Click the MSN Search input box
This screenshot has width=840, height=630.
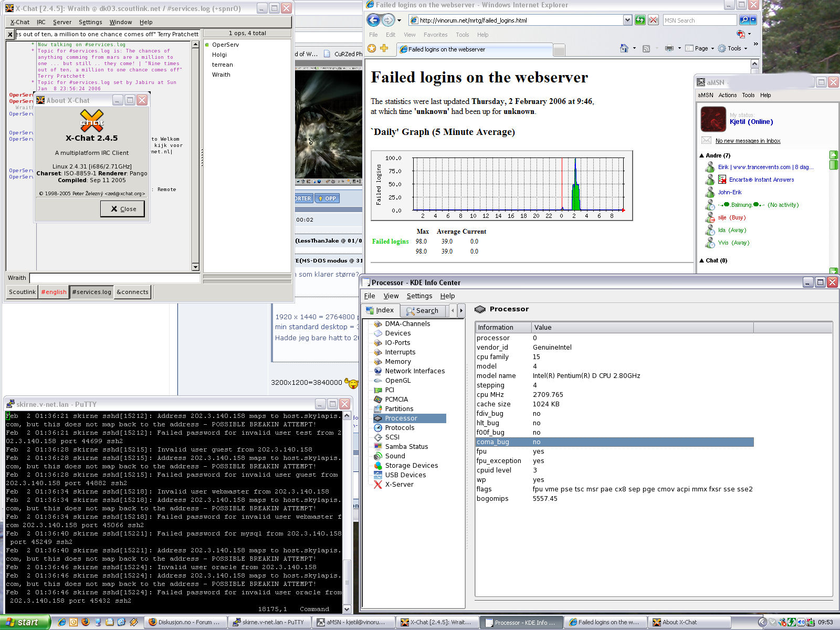coord(699,20)
